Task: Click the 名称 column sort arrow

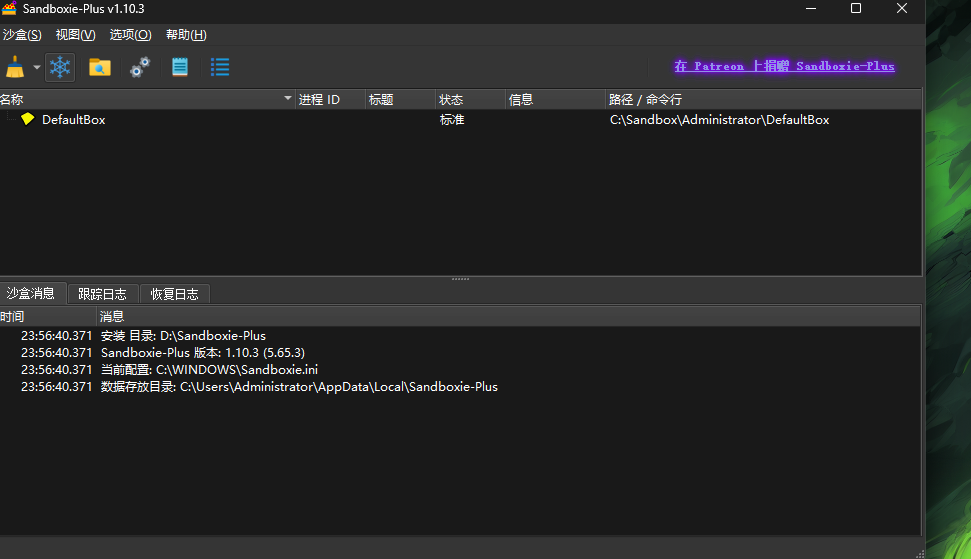Action: point(287,98)
